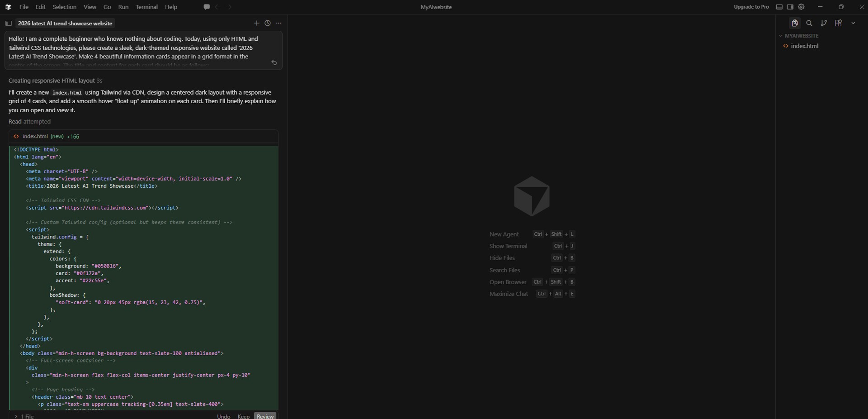Open the Selection menu

pos(65,7)
